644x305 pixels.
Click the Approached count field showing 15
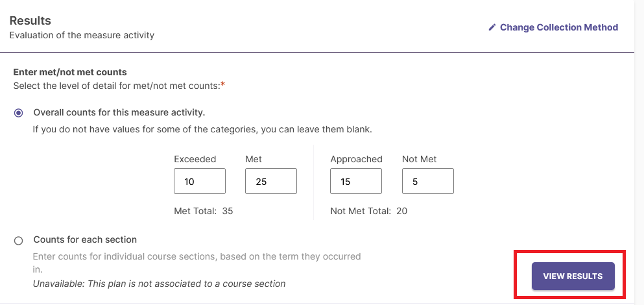[x=356, y=181]
